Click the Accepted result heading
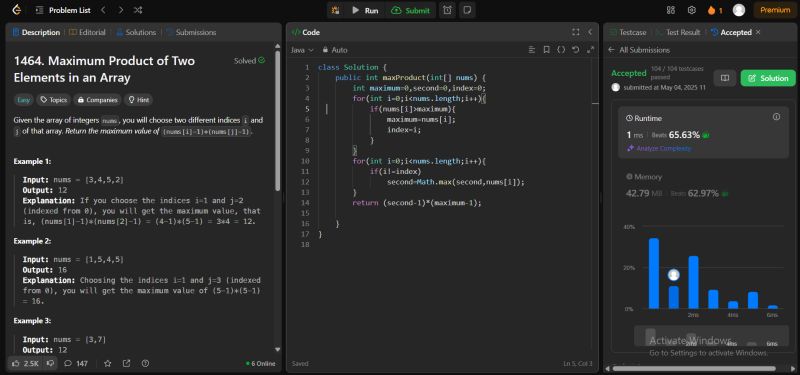 point(629,73)
